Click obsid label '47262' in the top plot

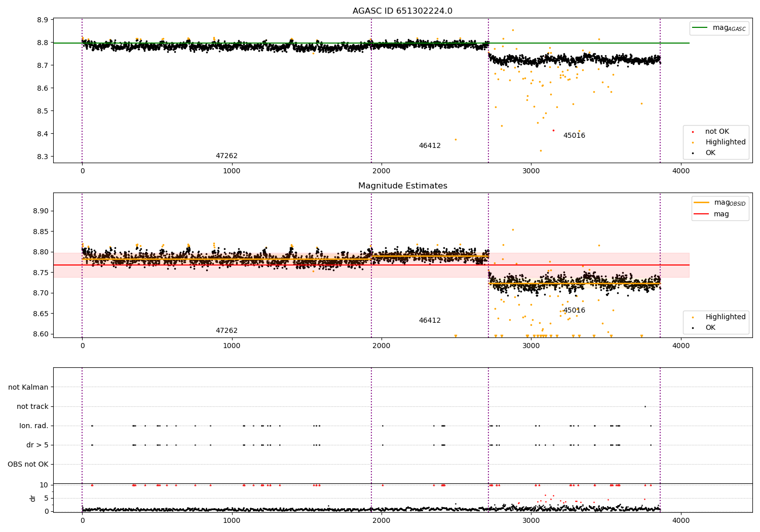click(226, 156)
